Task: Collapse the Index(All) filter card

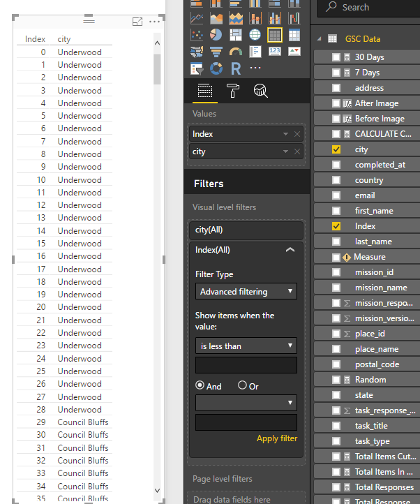Action: coord(290,250)
